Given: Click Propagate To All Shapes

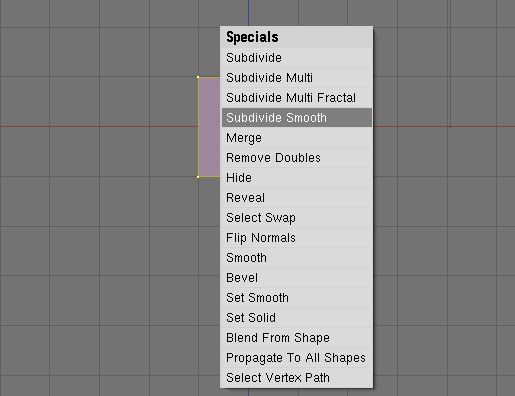Looking at the screenshot, I should [297, 358].
